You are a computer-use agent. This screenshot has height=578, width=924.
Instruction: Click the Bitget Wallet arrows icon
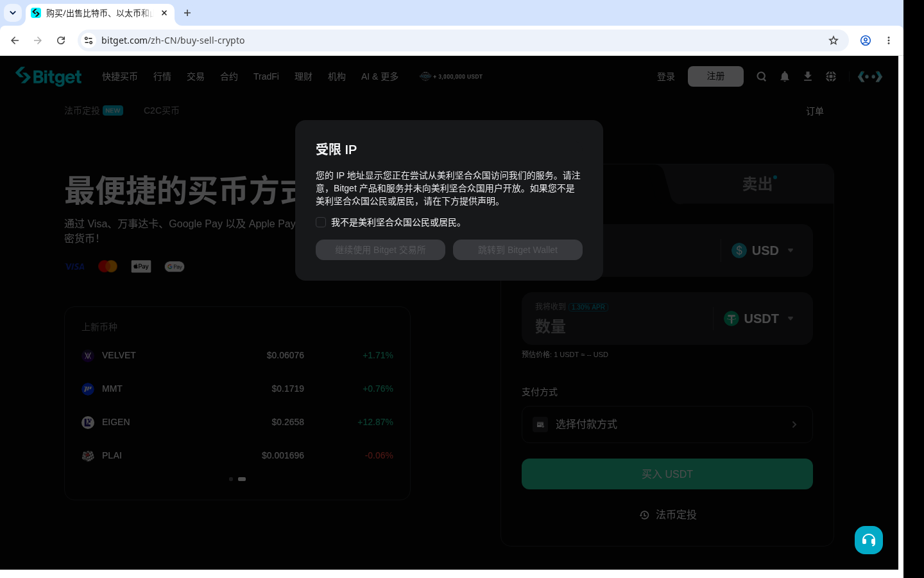(x=870, y=76)
